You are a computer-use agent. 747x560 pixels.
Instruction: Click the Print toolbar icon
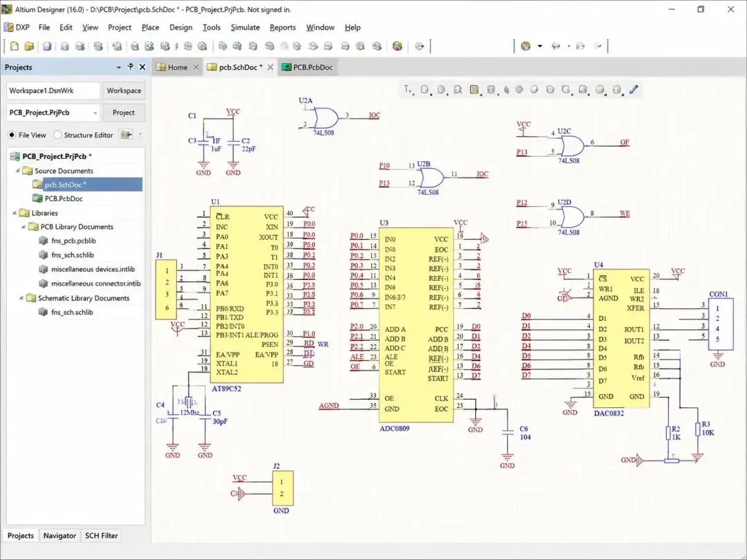(64, 46)
